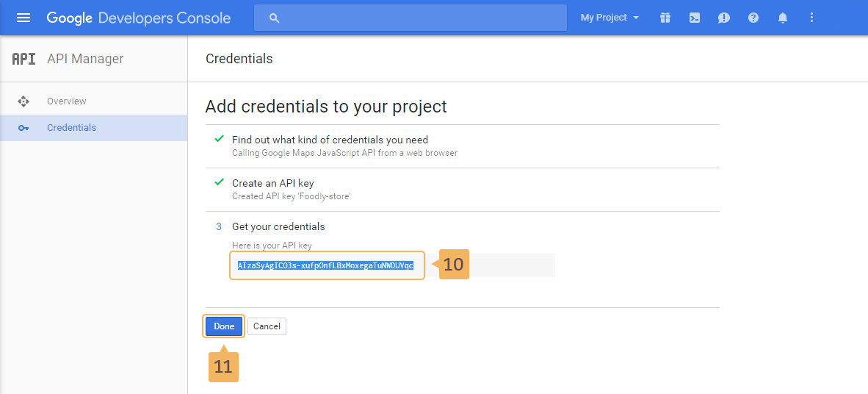This screenshot has height=394, width=868.
Task: Expand the My Project dropdown
Action: point(610,18)
